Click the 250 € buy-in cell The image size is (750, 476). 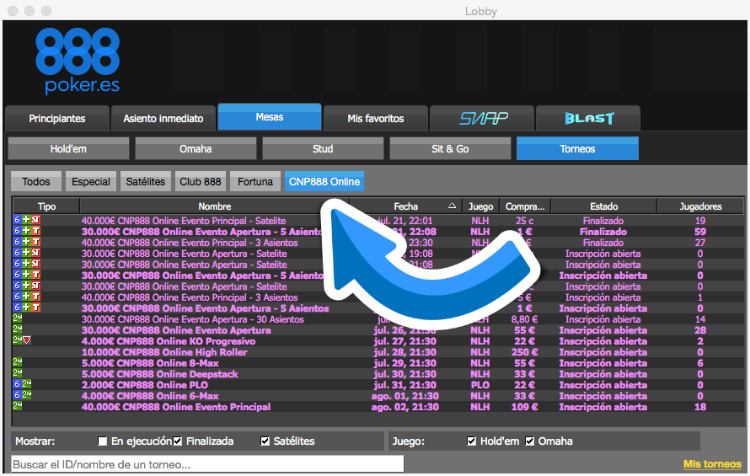tap(525, 352)
